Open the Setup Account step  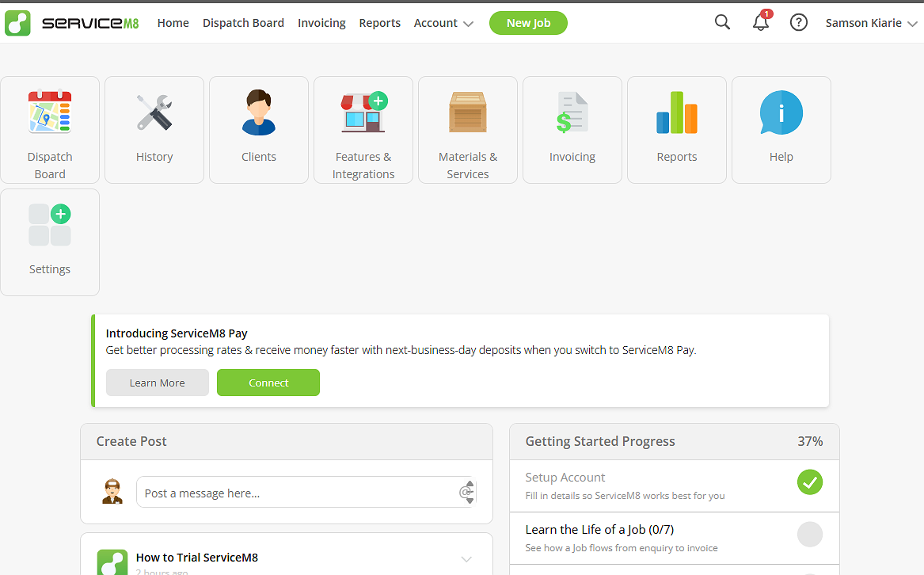pyautogui.click(x=674, y=486)
